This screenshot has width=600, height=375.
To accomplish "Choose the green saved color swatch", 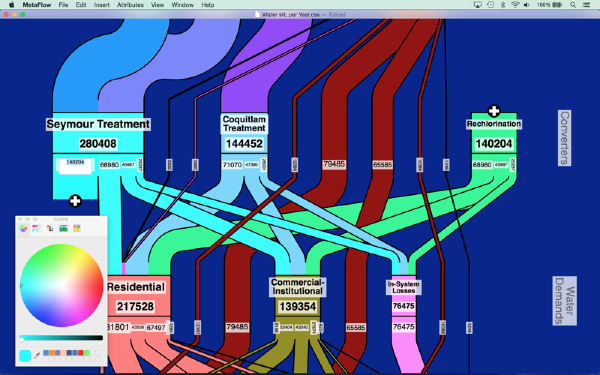I will coord(86,353).
